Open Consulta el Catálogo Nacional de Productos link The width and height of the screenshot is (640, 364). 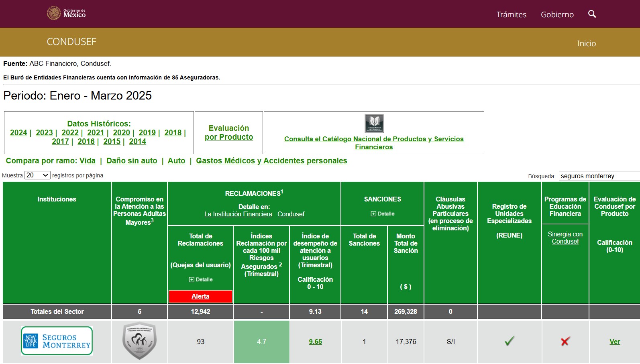point(374,143)
